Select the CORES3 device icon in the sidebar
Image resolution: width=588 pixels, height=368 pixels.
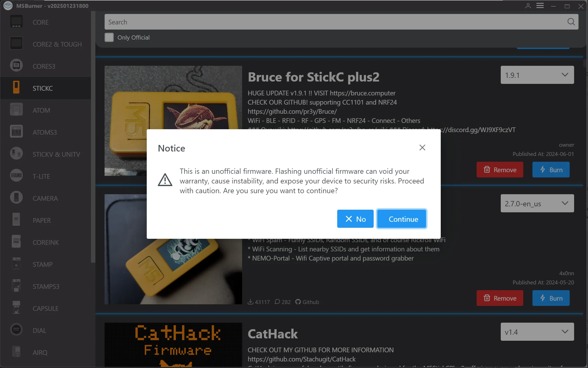(x=16, y=66)
